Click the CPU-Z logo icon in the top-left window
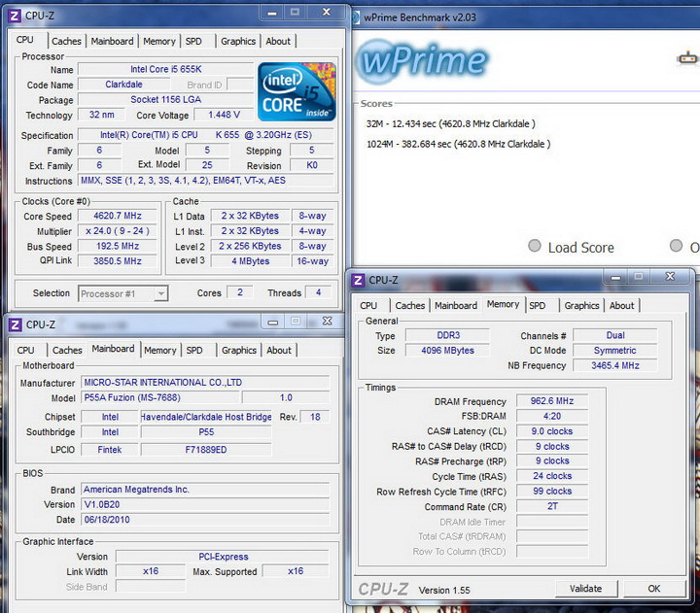 (x=15, y=17)
